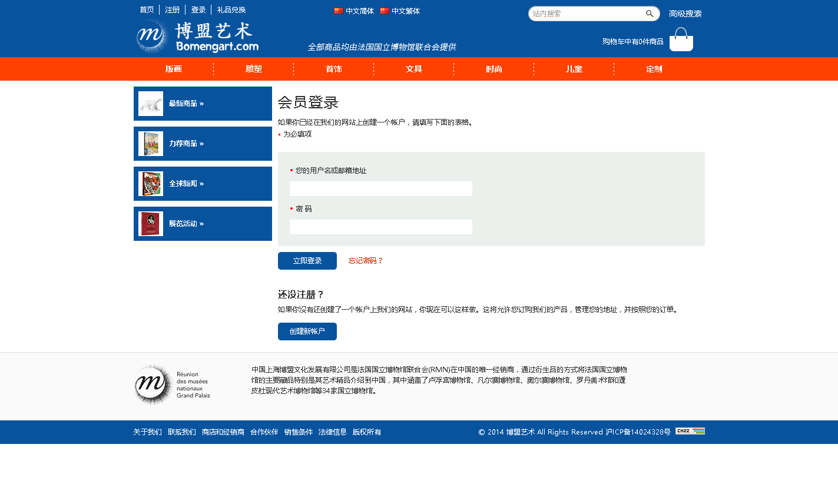Click the Bomengart.com site logo
Image resolution: width=838 pixels, height=504 pixels.
pyautogui.click(x=197, y=37)
